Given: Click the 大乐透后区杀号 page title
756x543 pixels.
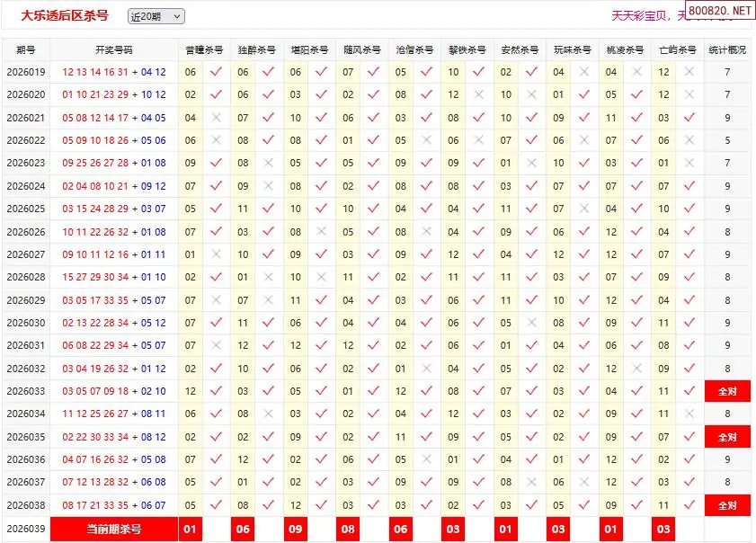Looking at the screenshot, I should 65,15.
